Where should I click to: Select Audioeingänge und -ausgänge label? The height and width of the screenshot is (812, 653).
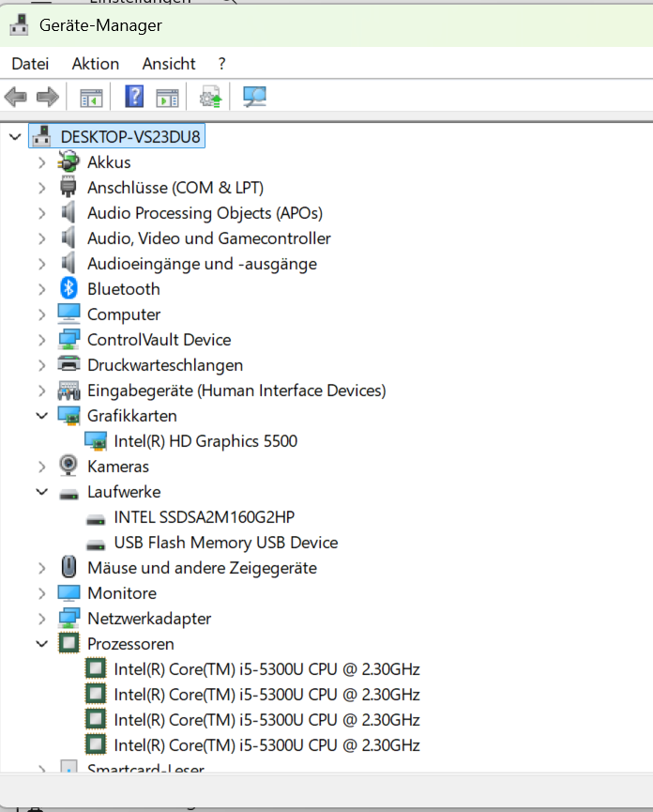click(x=203, y=264)
